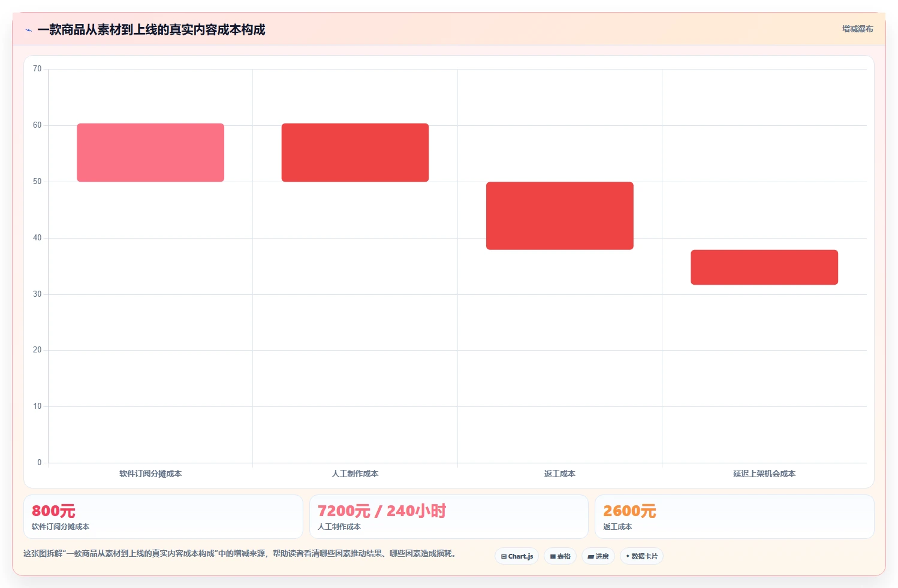Click the 返工成本 caption under 2600元
The height and width of the screenshot is (588, 898).
[617, 527]
